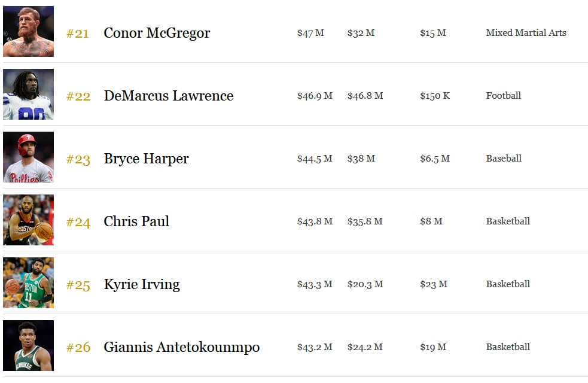
Task: Select the #26 rank number
Action: pyautogui.click(x=78, y=347)
